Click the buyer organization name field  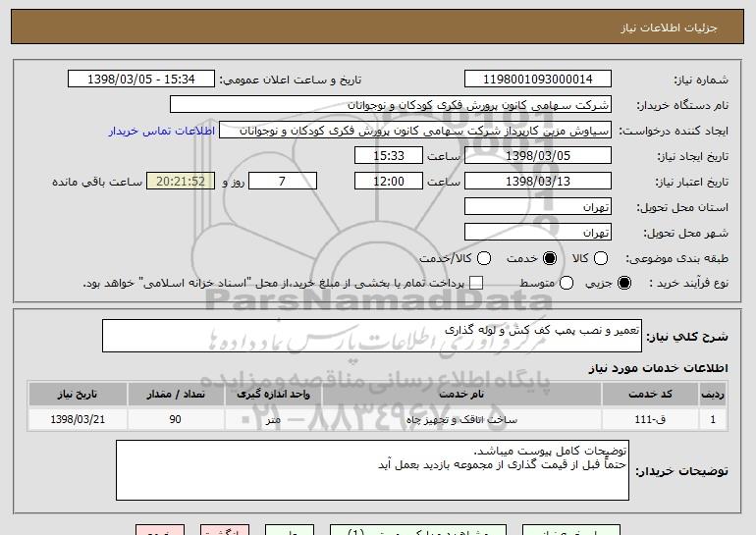391,105
